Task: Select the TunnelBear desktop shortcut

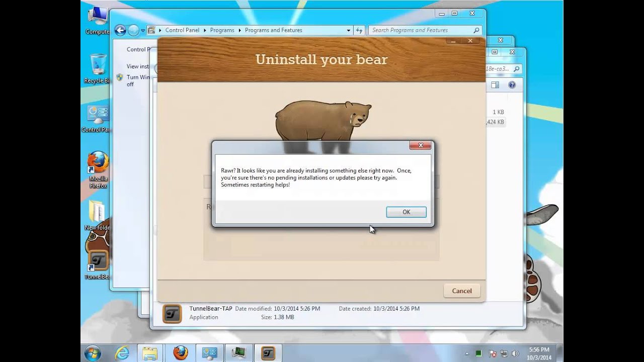Action: [x=98, y=264]
